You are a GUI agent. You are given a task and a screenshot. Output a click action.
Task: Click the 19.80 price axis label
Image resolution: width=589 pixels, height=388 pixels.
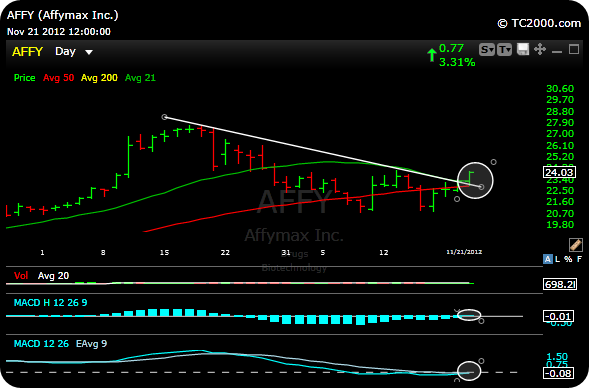pyautogui.click(x=560, y=225)
